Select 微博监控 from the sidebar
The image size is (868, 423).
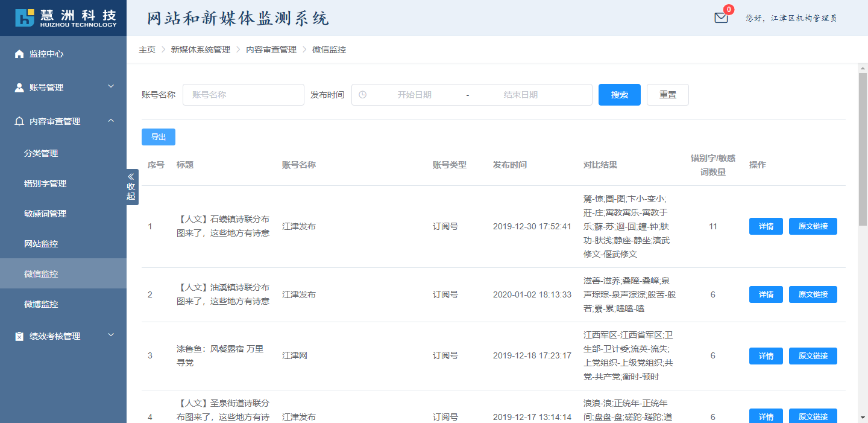(41, 304)
